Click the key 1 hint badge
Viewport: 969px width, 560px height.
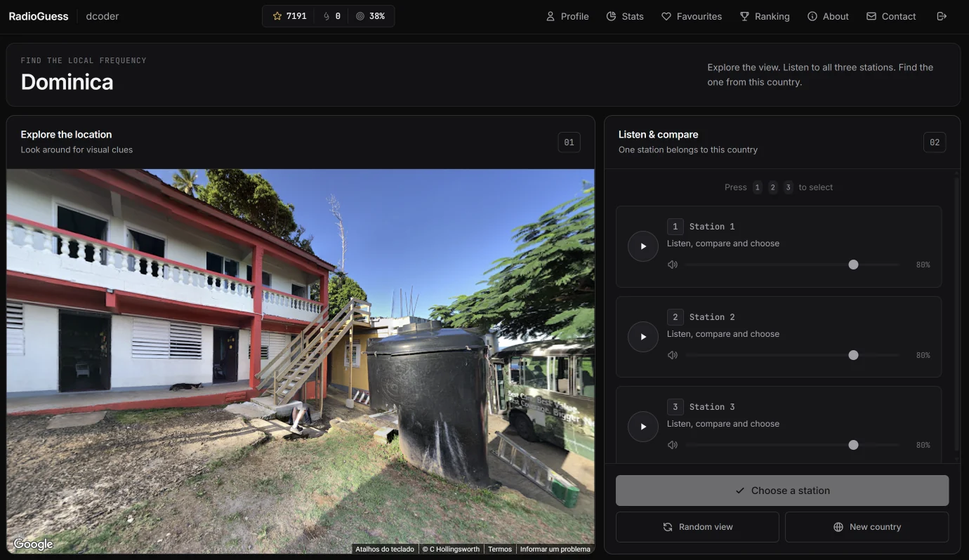click(x=757, y=187)
